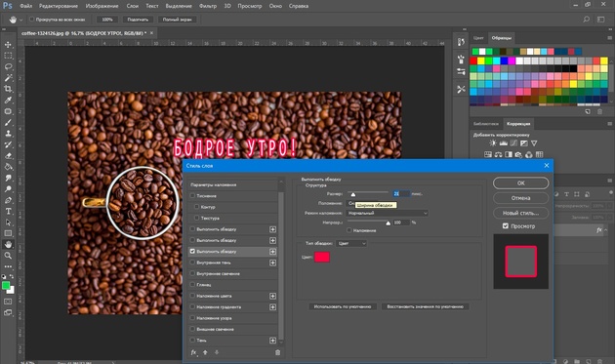Add a Brightness/Contrast adjustment
The width and height of the screenshot is (615, 364).
coord(493,143)
